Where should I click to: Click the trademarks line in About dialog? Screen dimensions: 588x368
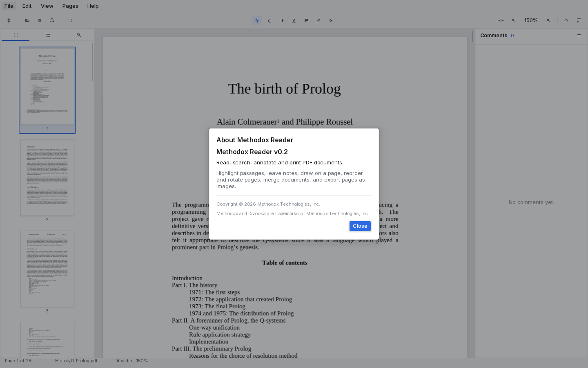292,213
